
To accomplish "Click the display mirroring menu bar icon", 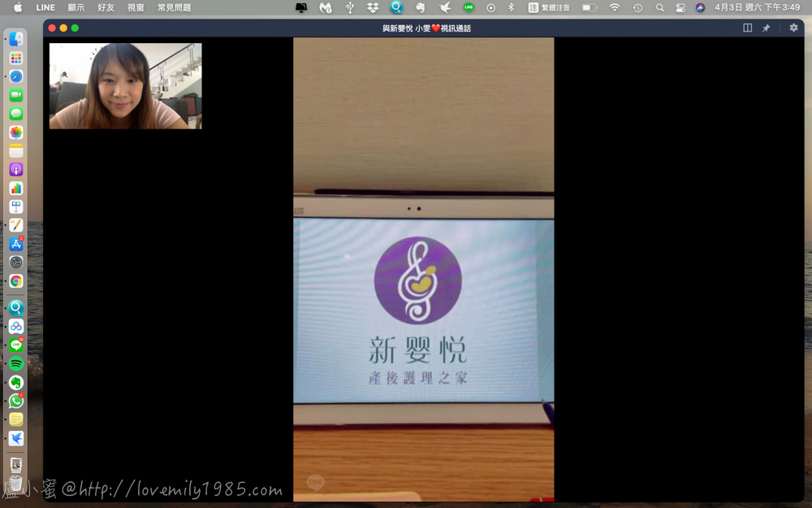I will [301, 7].
